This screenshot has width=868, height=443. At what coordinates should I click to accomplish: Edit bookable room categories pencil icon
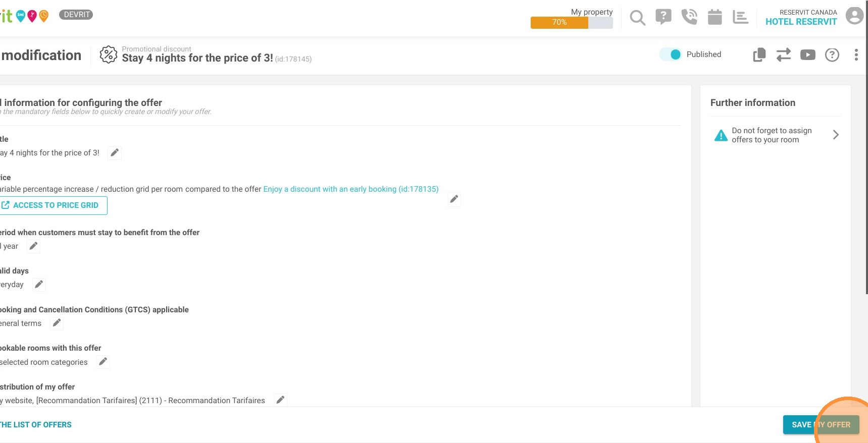coord(103,362)
